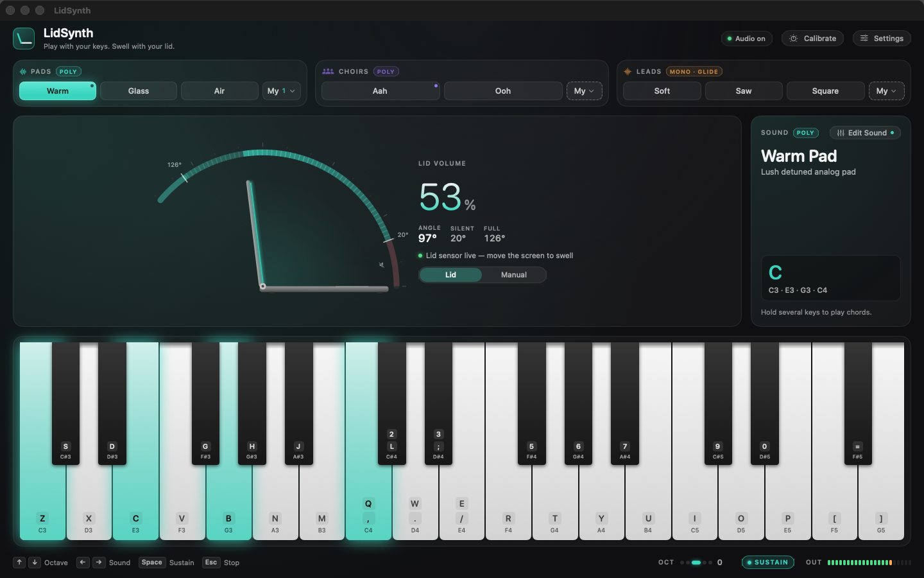Click the C chord name display
Screen dimensions: 924x578
(x=775, y=273)
